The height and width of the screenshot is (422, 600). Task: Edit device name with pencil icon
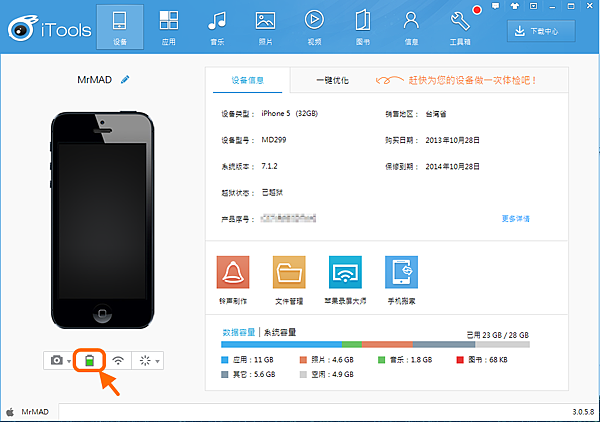(x=125, y=80)
